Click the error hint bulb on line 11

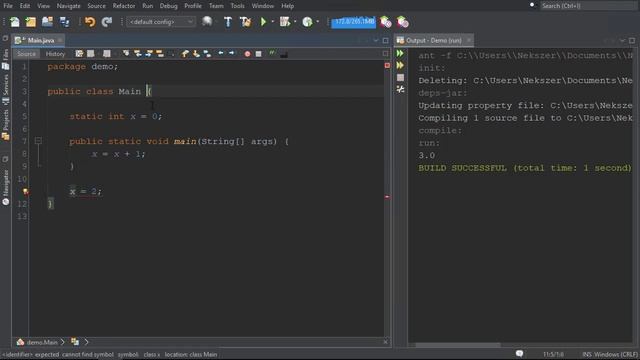tap(25, 191)
